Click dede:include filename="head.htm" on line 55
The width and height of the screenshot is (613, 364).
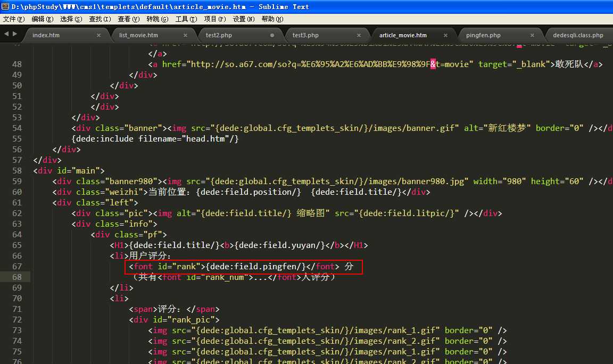click(x=155, y=138)
